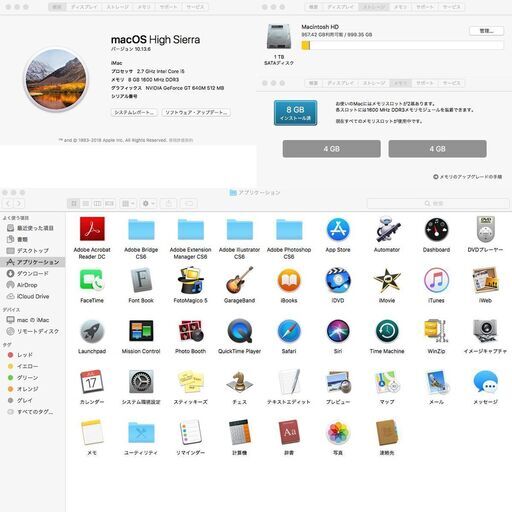Image resolution: width=512 pixels, height=512 pixels.
Task: Open the Finder gear action menu
Action: pos(148,203)
